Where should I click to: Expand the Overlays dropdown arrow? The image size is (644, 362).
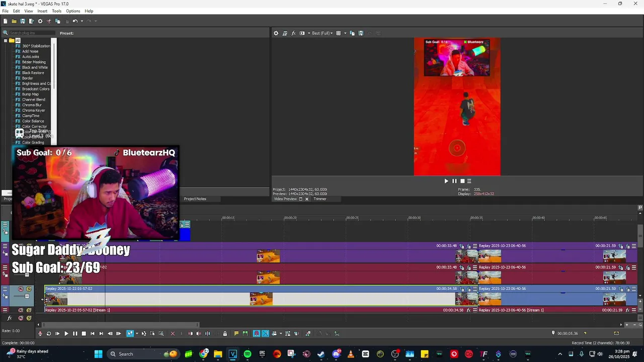pos(345,33)
